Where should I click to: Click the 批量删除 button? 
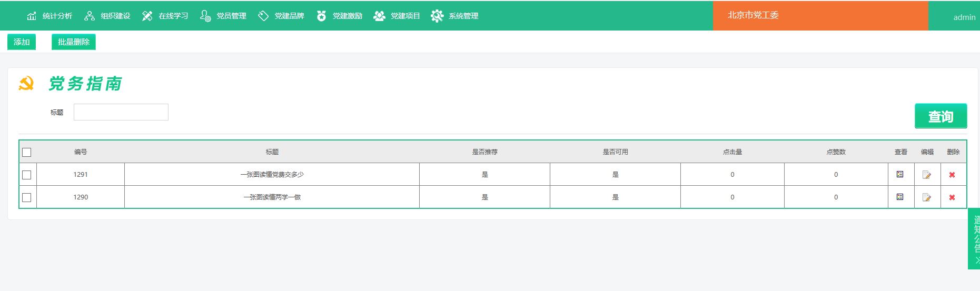74,42
